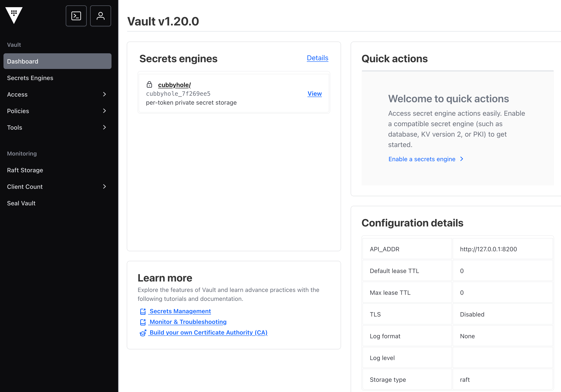The width and height of the screenshot is (561, 392).
Task: Click View for cubbyhole engine
Action: point(314,94)
